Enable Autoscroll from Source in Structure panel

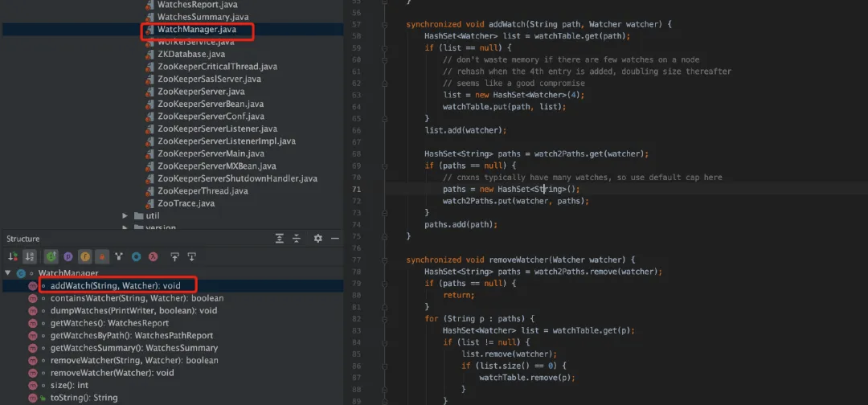pos(191,256)
